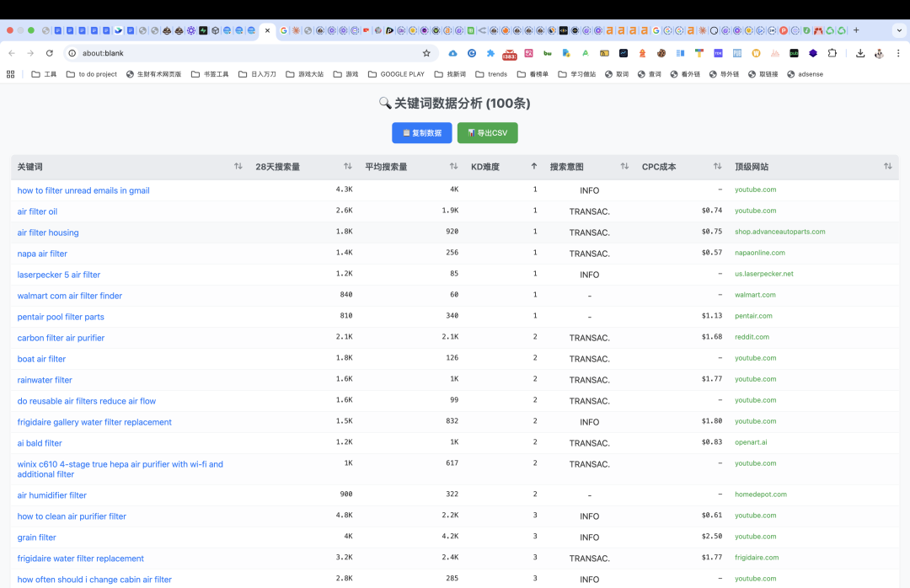This screenshot has height=588, width=910.
Task: Click the black 'pub' extension icon
Action: [794, 53]
